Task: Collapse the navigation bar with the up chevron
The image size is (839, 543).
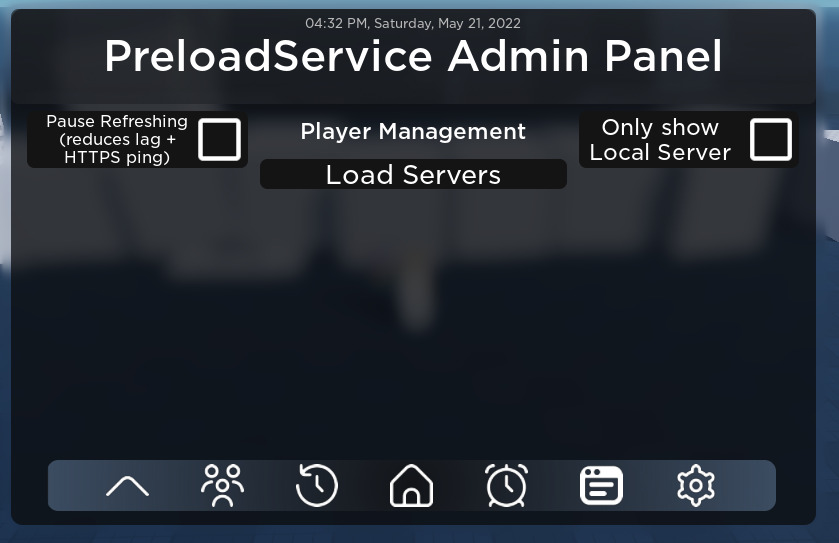Action: 127,487
